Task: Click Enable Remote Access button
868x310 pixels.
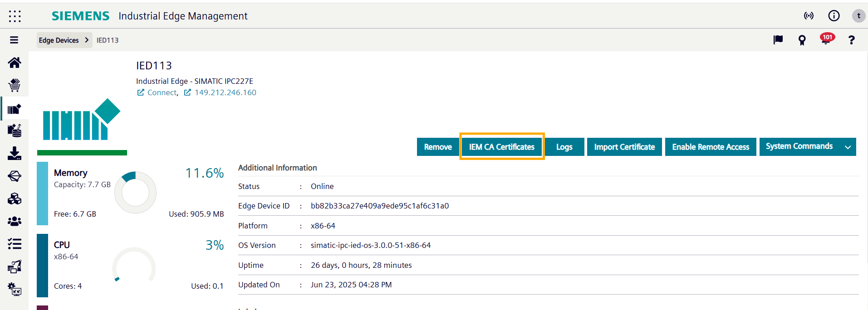Action: pos(710,147)
